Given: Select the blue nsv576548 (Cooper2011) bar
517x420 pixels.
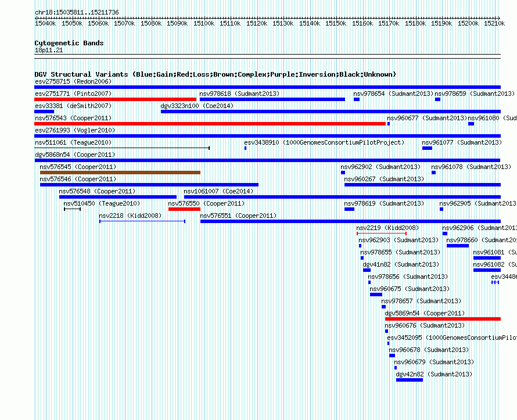Looking at the screenshot, I should coord(118,197).
